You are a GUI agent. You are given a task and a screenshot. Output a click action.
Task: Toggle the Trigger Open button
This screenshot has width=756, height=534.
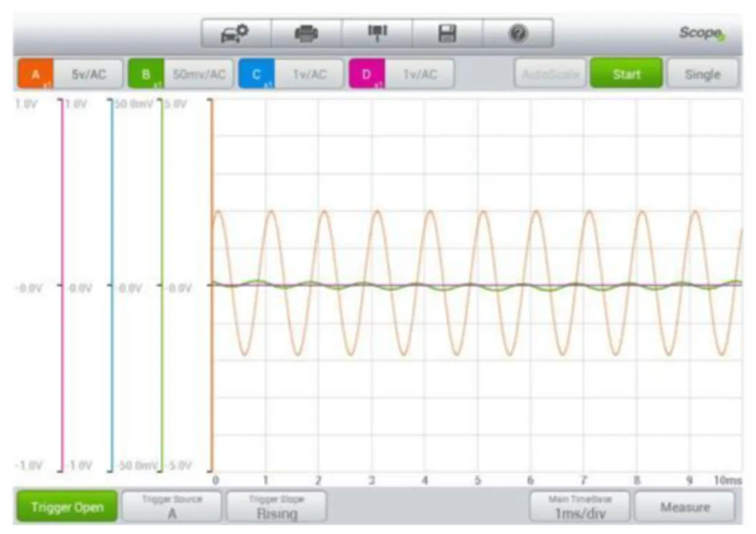coord(67,507)
